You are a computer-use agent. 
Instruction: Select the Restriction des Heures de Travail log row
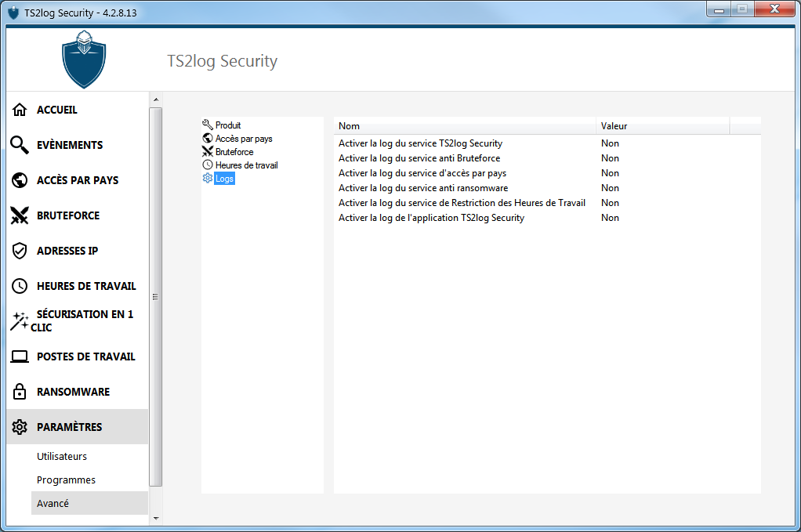point(462,203)
